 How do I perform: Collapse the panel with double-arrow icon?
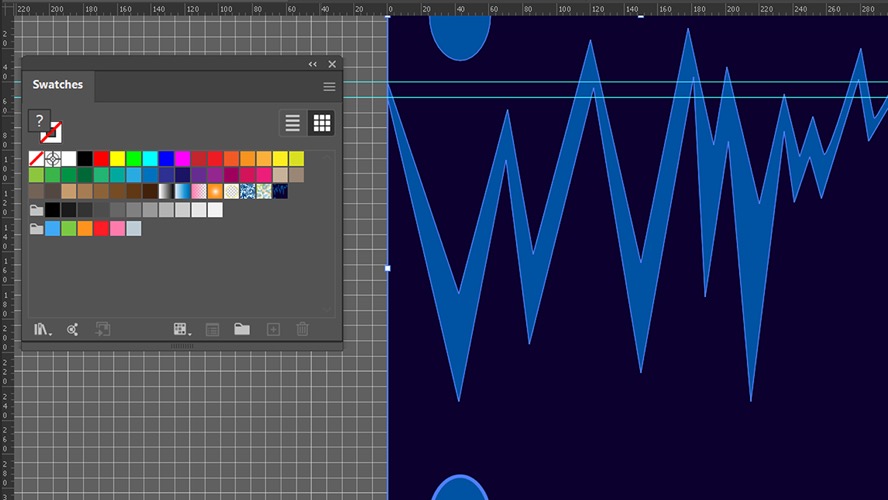tap(313, 64)
